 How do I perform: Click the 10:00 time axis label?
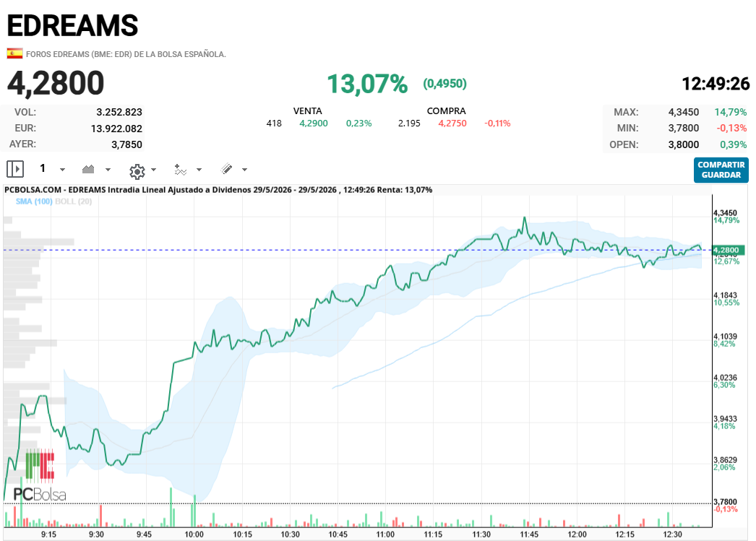pyautogui.click(x=194, y=534)
